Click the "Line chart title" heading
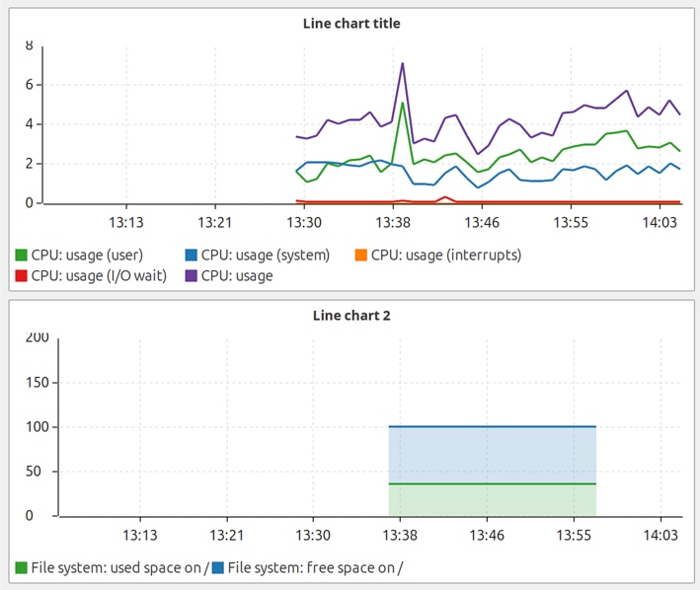 click(x=350, y=23)
